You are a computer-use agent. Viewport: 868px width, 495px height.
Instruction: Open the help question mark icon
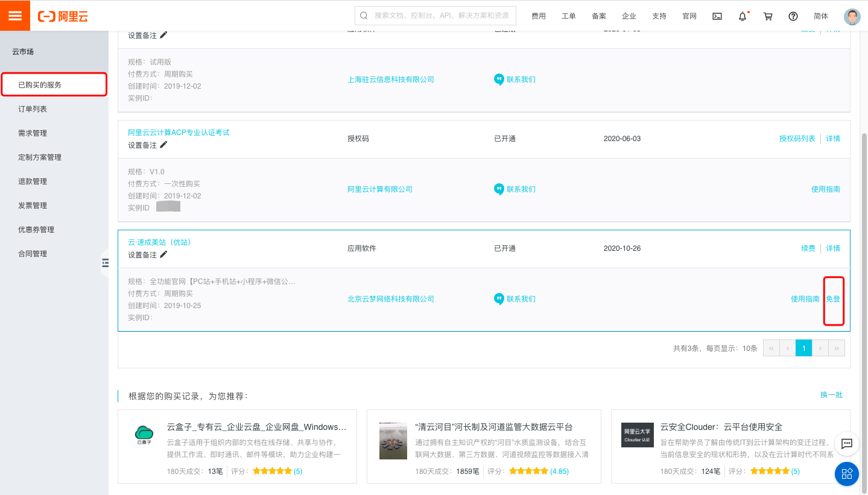click(793, 16)
